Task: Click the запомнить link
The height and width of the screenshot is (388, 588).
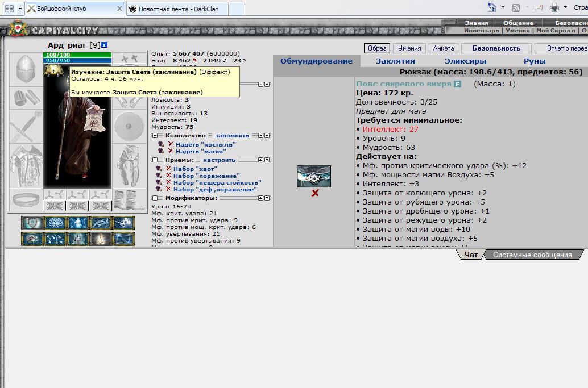Action: click(x=232, y=136)
